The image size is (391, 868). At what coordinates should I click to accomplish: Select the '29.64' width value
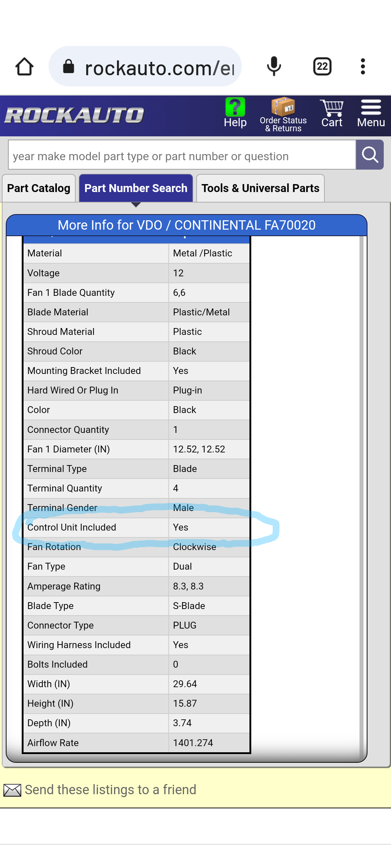pos(185,684)
